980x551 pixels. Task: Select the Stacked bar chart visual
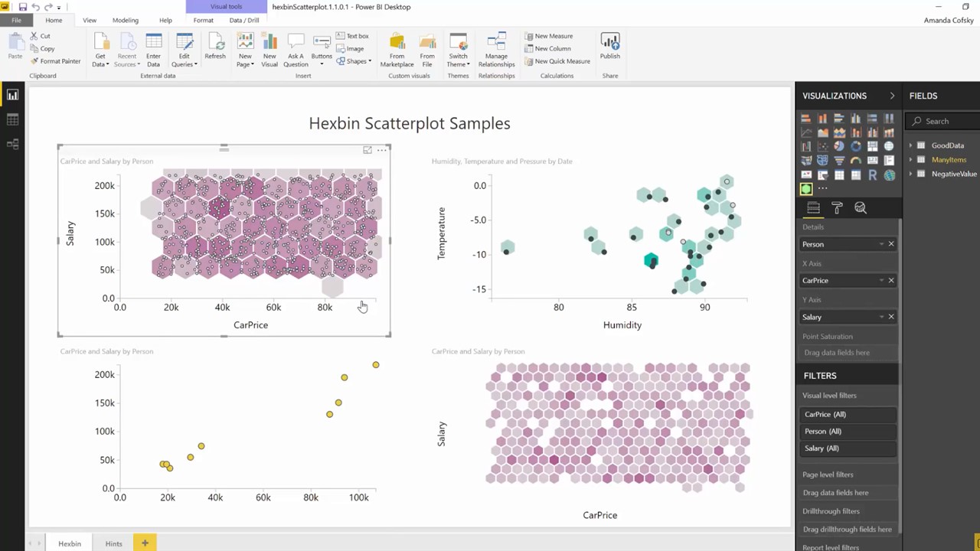[x=805, y=119]
